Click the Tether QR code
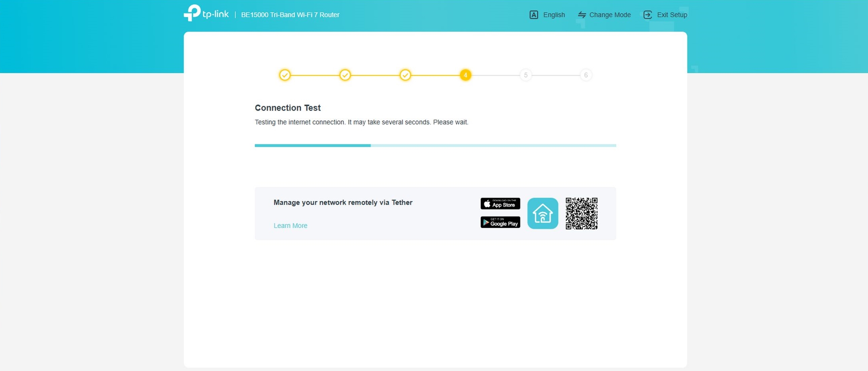This screenshot has height=371, width=868. 581,214
